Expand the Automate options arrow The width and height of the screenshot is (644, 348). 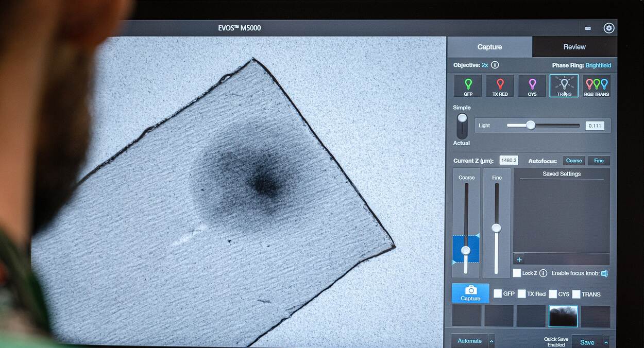tap(492, 341)
